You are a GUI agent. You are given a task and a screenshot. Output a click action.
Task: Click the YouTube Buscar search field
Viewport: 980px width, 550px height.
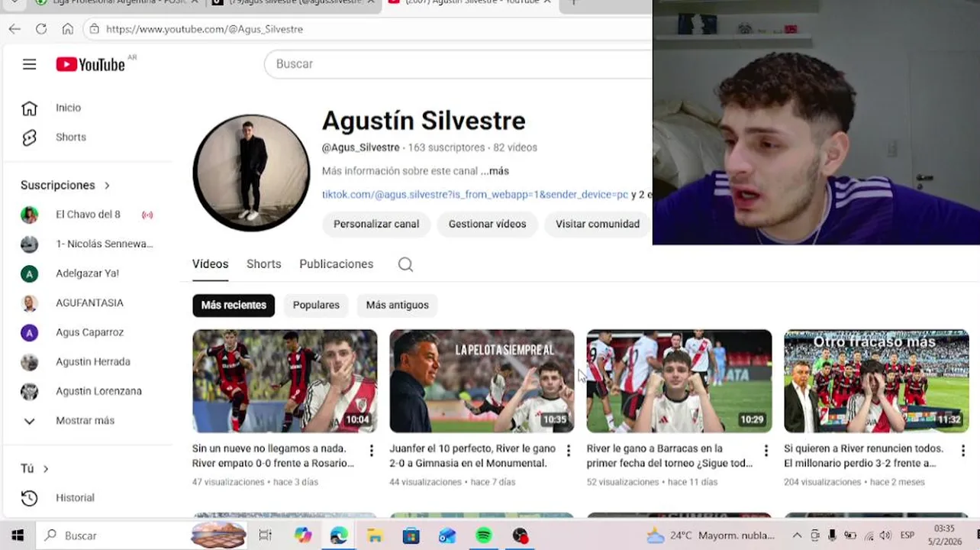click(458, 64)
